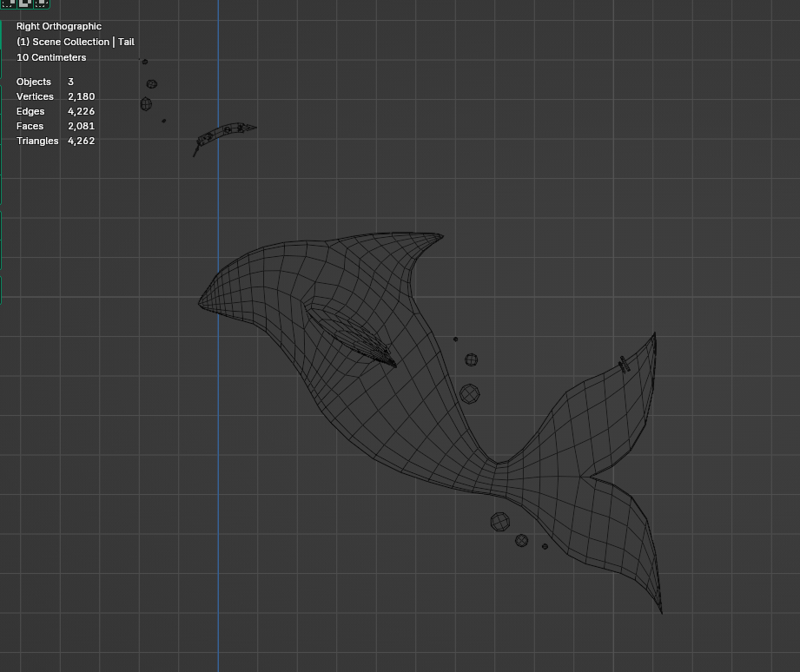Click the middle selection mode icon
Screen dimensions: 800x672
[24, 3]
